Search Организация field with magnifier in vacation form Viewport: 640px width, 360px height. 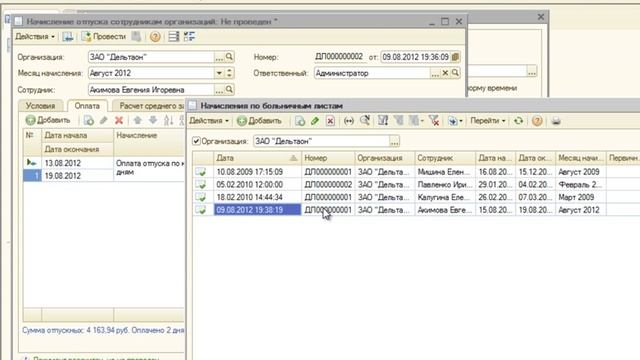(229, 57)
